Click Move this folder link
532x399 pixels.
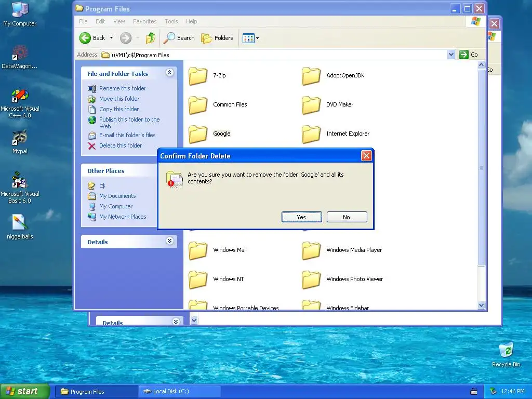(x=119, y=99)
